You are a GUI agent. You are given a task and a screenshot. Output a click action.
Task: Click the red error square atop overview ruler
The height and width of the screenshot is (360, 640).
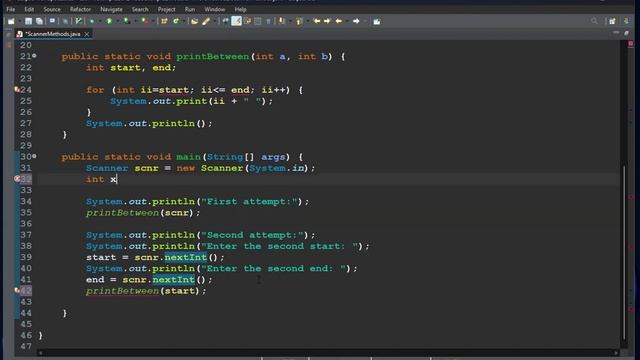(x=631, y=43)
